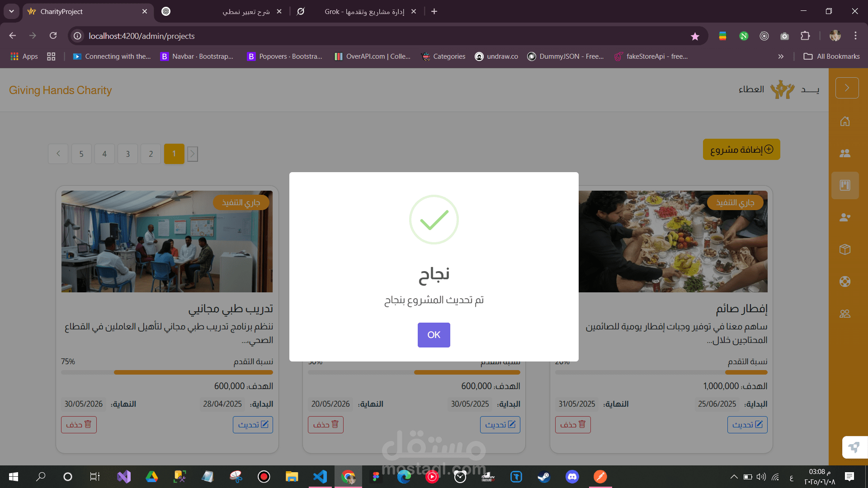Open browser extensions puzzle icon
Image resolution: width=868 pixels, height=488 pixels.
click(x=805, y=36)
